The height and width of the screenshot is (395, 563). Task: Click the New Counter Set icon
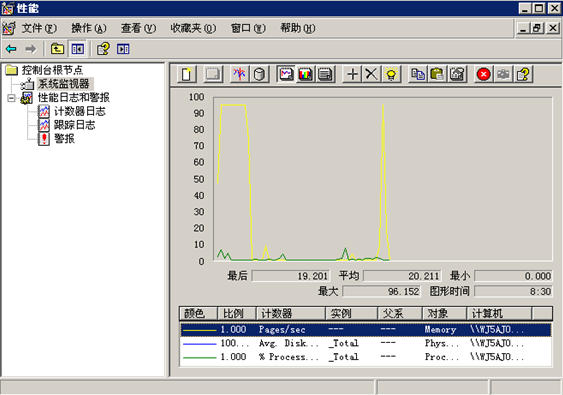click(187, 74)
